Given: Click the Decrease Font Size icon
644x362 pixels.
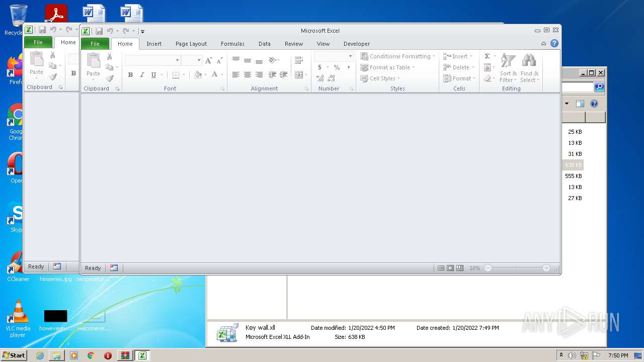Looking at the screenshot, I should click(219, 60).
